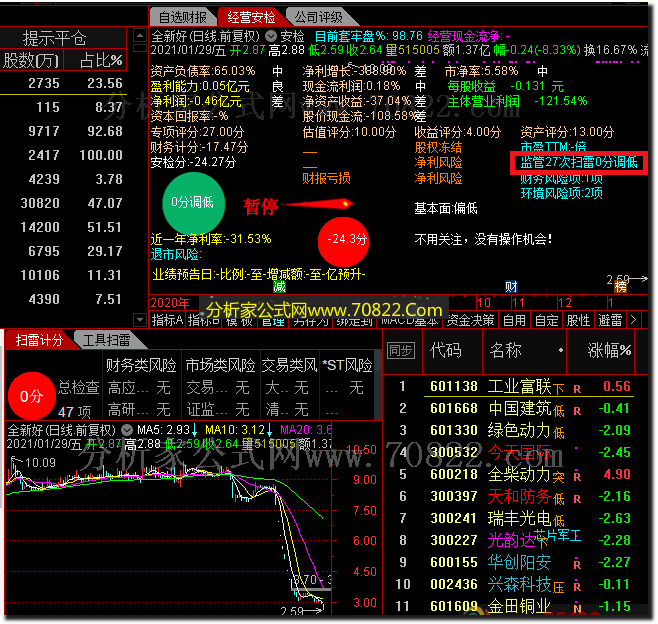Screen dimensions: 658x624
Task: Select the 扫雷计分 tab
Action: (x=39, y=340)
